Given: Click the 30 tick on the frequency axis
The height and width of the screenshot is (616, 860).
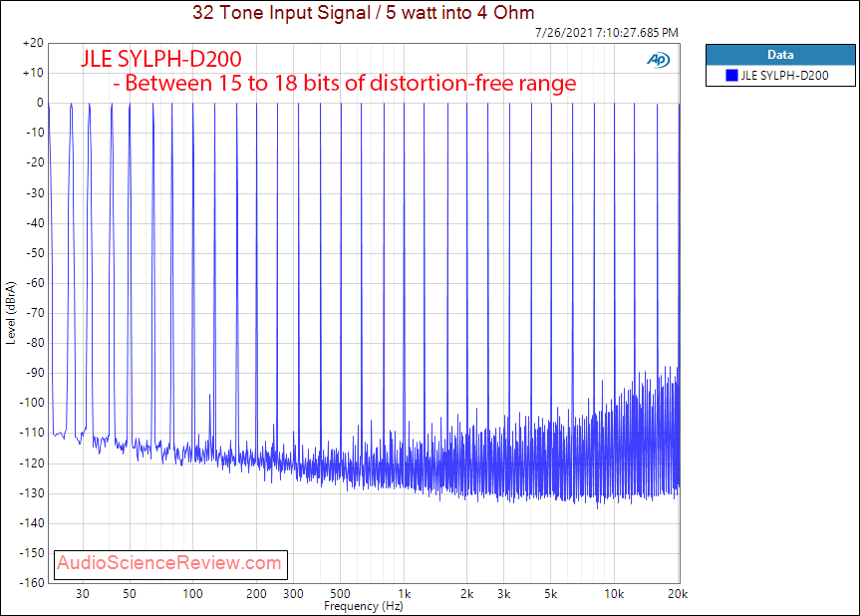Looking at the screenshot, I should tap(83, 593).
